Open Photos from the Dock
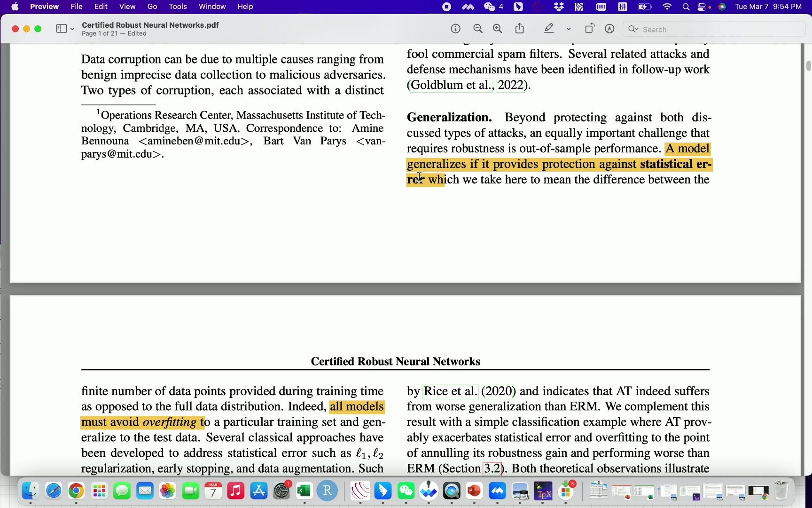The height and width of the screenshot is (508, 812). pyautogui.click(x=168, y=491)
